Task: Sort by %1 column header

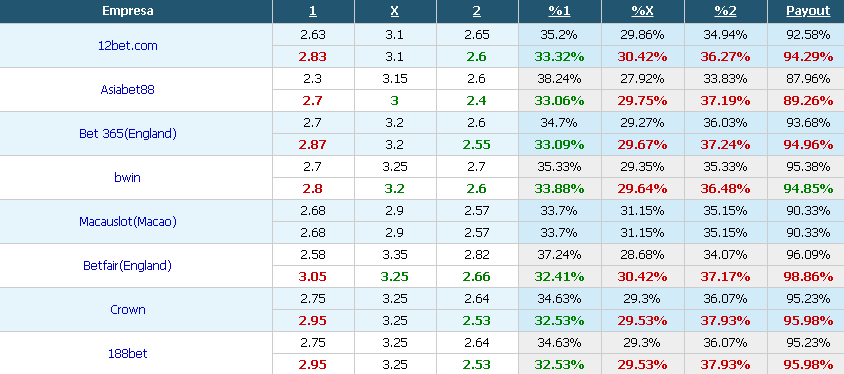Action: 559,11
